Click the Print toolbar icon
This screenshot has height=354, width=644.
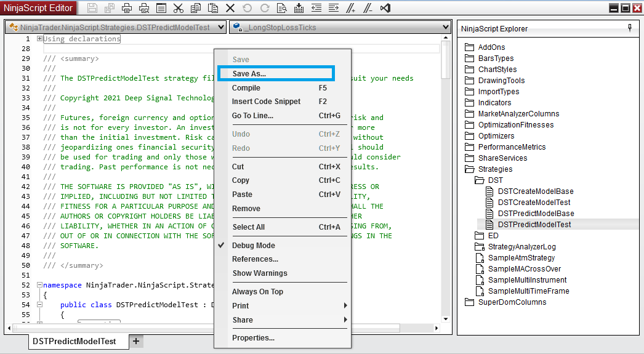coord(127,8)
